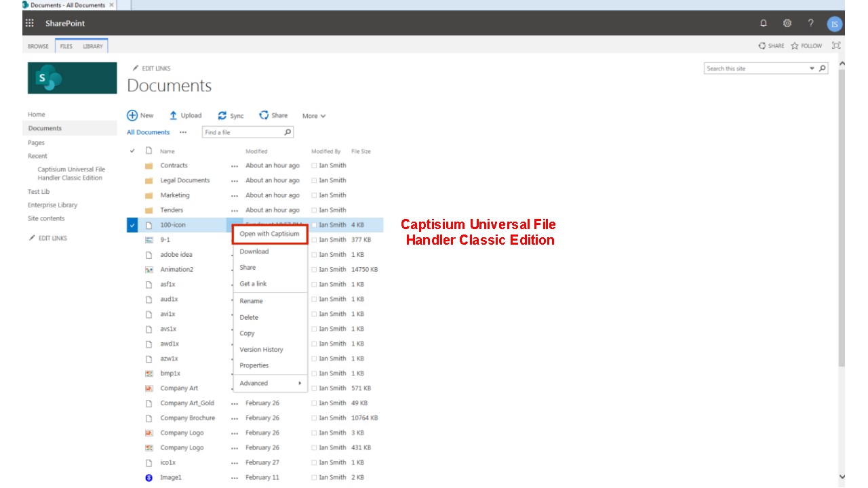The height and width of the screenshot is (488, 868).
Task: Click the Find a file search box
Action: (x=243, y=132)
